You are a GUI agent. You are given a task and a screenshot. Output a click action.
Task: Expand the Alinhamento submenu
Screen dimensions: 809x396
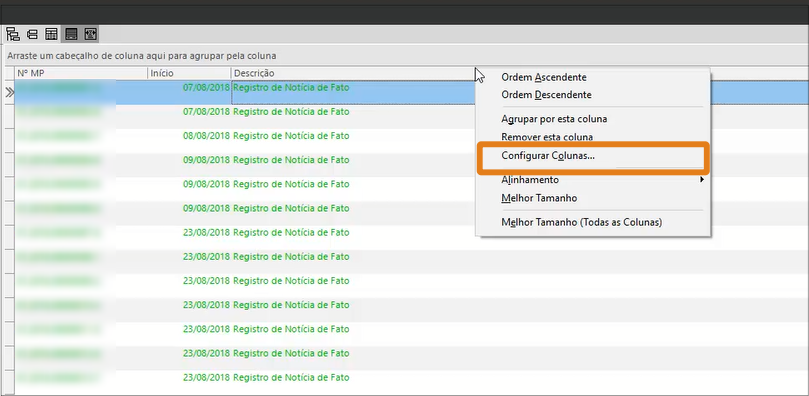click(593, 180)
